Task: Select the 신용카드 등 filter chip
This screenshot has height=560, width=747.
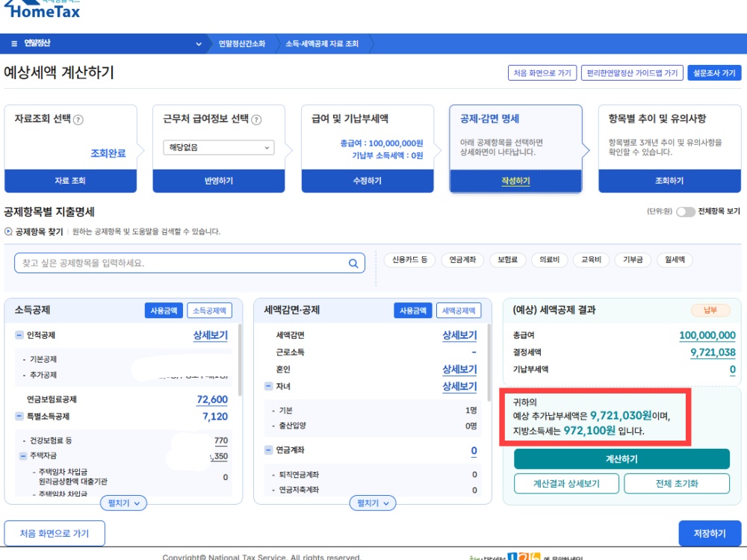Action: click(409, 260)
